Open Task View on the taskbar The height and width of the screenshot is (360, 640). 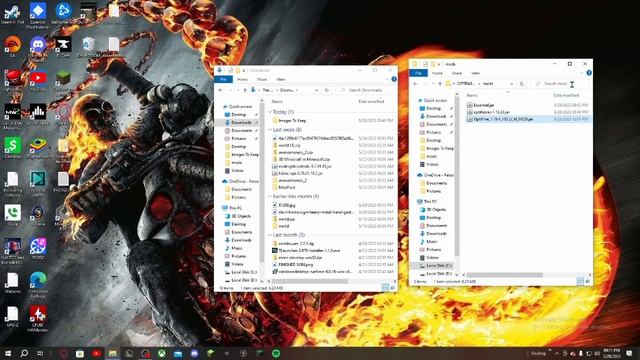[x=40, y=353]
